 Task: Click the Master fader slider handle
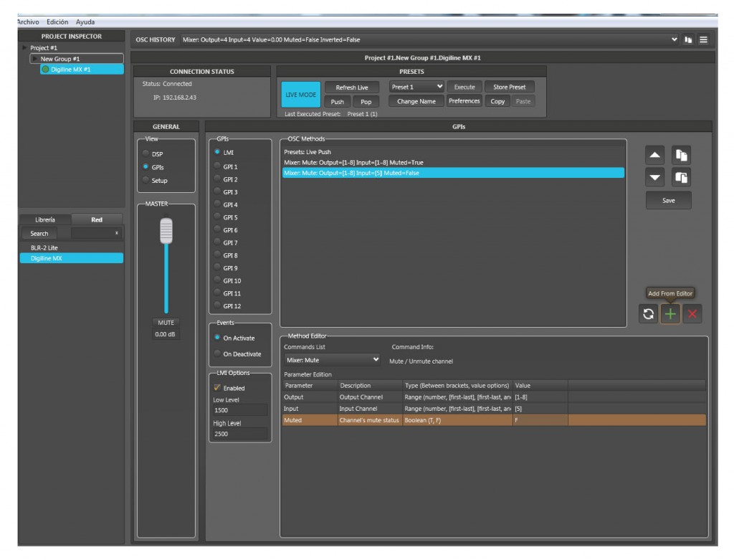[x=166, y=230]
